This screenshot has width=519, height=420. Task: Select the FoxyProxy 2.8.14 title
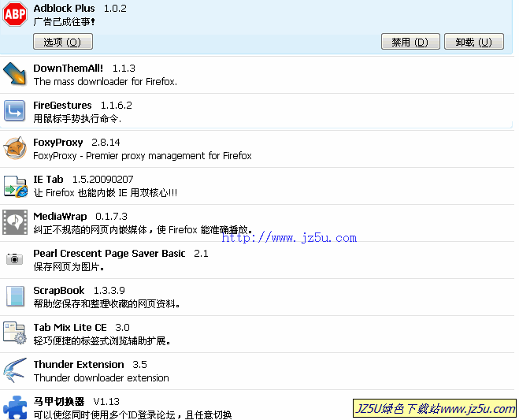coord(77,143)
